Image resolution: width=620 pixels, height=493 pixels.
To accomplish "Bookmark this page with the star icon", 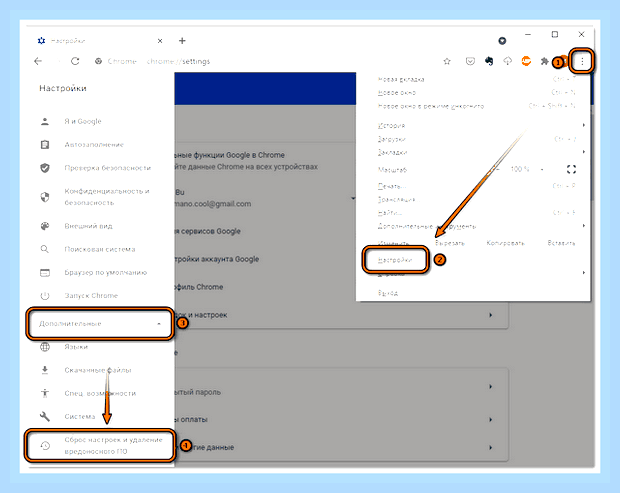I will [447, 61].
